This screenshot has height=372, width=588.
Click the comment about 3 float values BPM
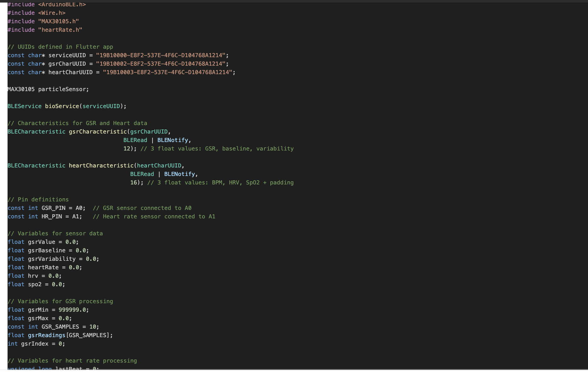(x=220, y=182)
